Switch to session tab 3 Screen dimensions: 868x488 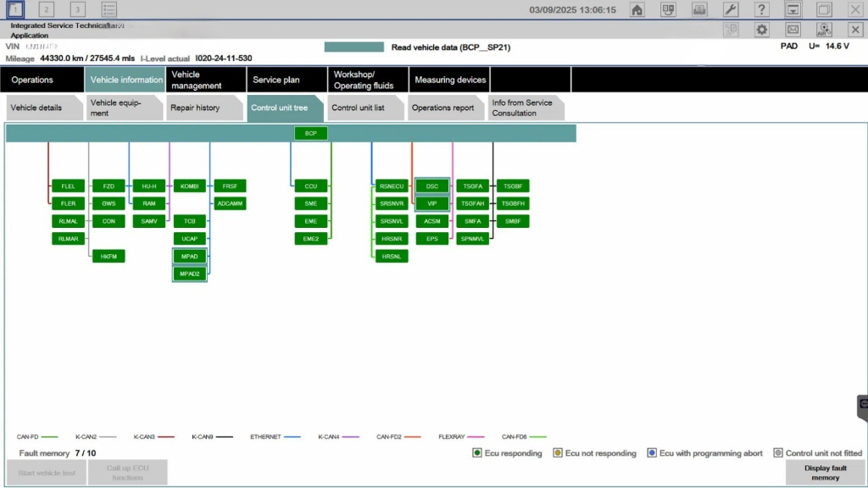pyautogui.click(x=77, y=9)
